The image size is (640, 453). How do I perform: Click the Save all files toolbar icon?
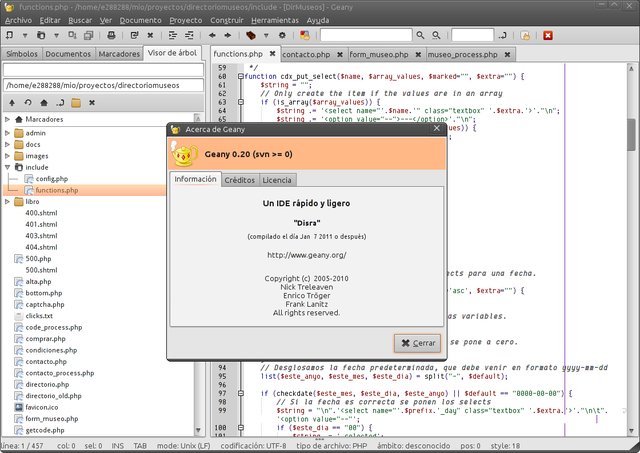88,36
